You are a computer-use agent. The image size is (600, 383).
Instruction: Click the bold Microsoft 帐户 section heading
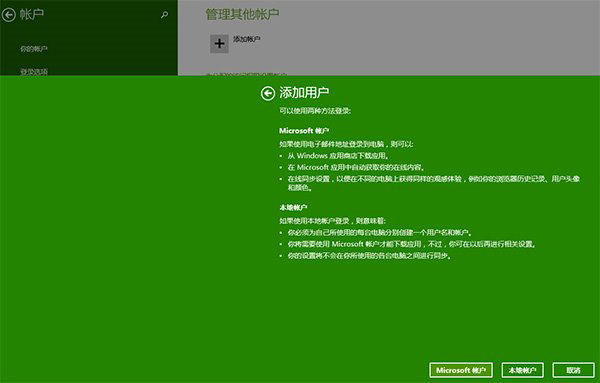pyautogui.click(x=304, y=131)
